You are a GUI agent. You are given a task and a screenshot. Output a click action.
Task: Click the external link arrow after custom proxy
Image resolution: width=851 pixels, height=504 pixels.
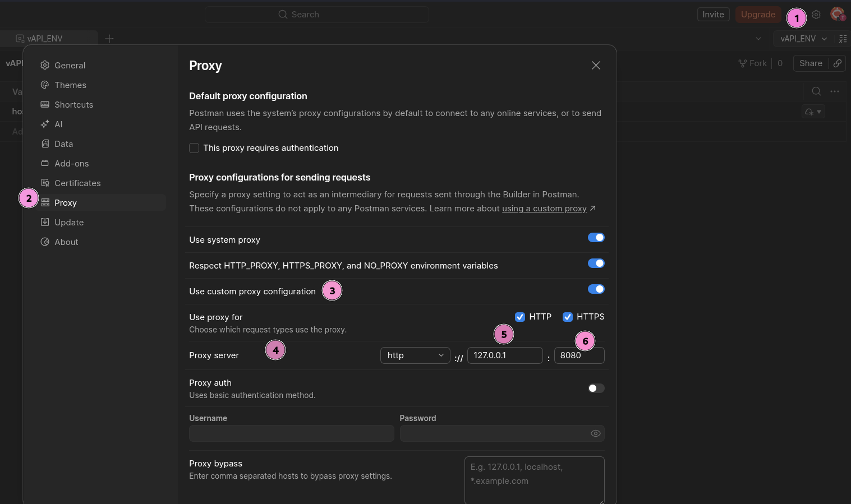[x=593, y=209]
